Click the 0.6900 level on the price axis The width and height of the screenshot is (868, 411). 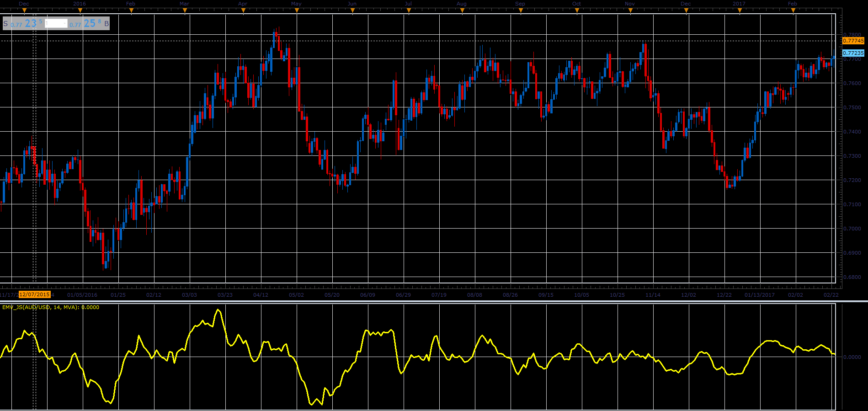point(852,253)
